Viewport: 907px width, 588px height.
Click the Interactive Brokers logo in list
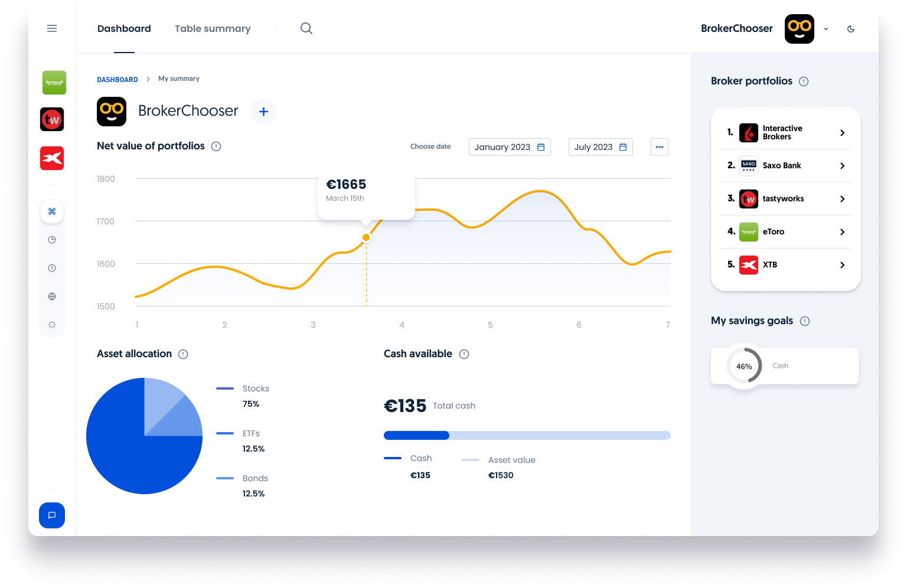749,133
